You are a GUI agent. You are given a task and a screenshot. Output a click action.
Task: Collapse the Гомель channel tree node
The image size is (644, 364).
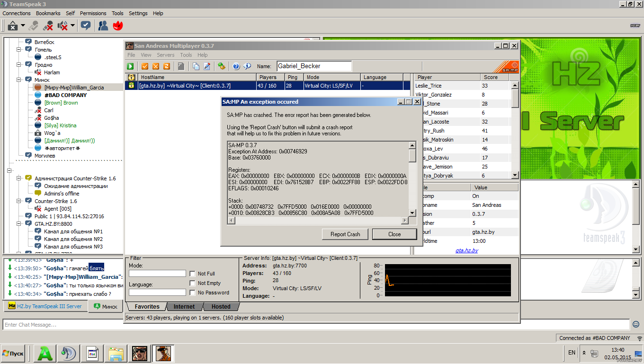[19, 50]
